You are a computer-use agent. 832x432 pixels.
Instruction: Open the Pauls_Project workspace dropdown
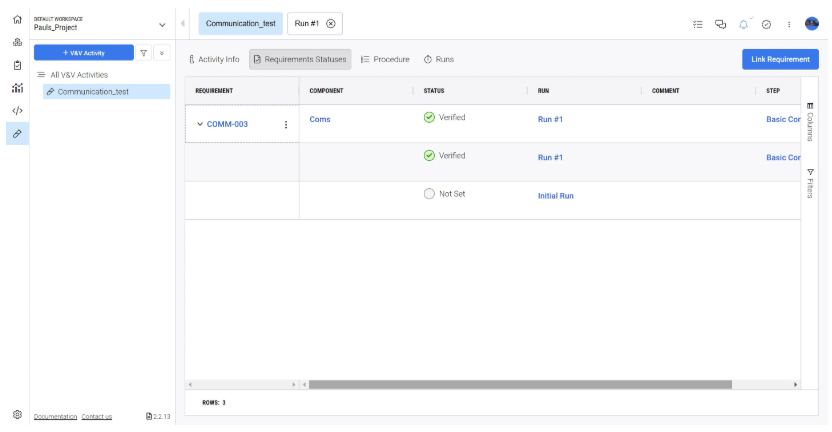pos(163,24)
